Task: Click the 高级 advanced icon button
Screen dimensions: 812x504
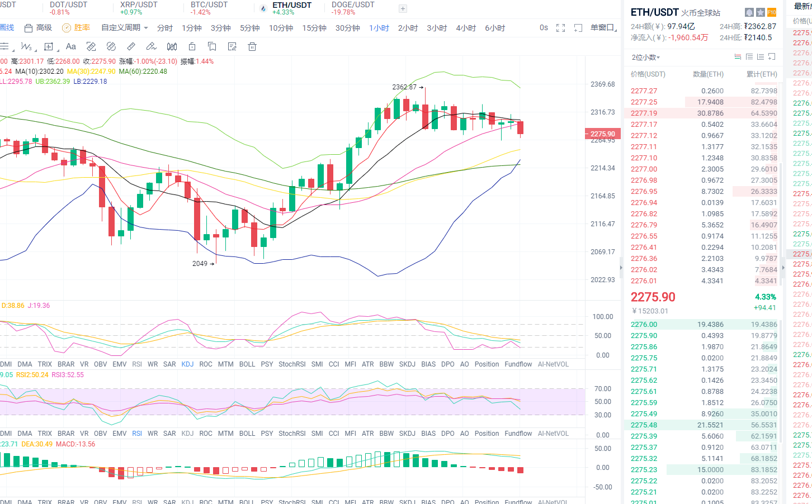Action: point(38,28)
